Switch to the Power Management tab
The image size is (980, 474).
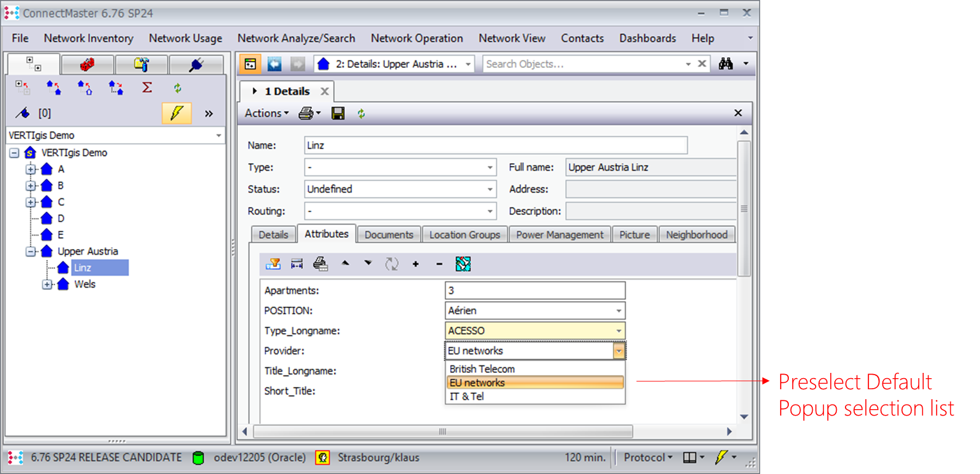coord(560,234)
